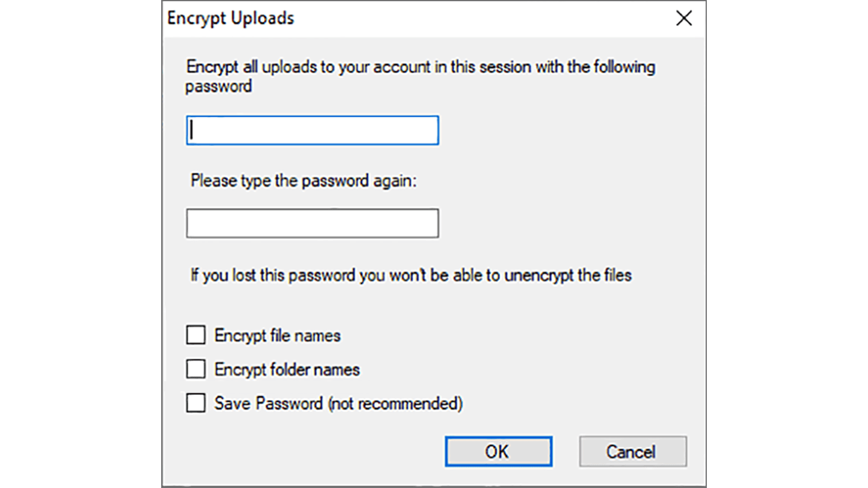The image size is (868, 488).
Task: Click the 'Save Password (not recommended)' label
Action: [x=338, y=403]
